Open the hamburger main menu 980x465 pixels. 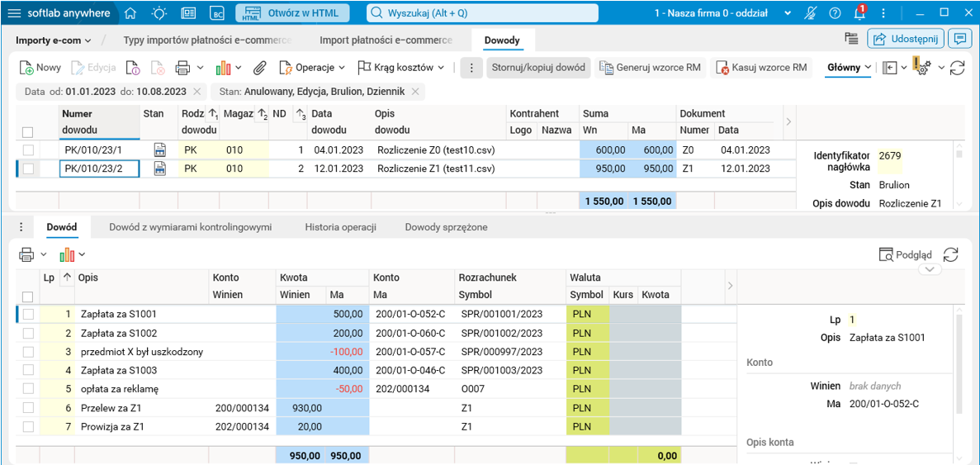[x=14, y=13]
